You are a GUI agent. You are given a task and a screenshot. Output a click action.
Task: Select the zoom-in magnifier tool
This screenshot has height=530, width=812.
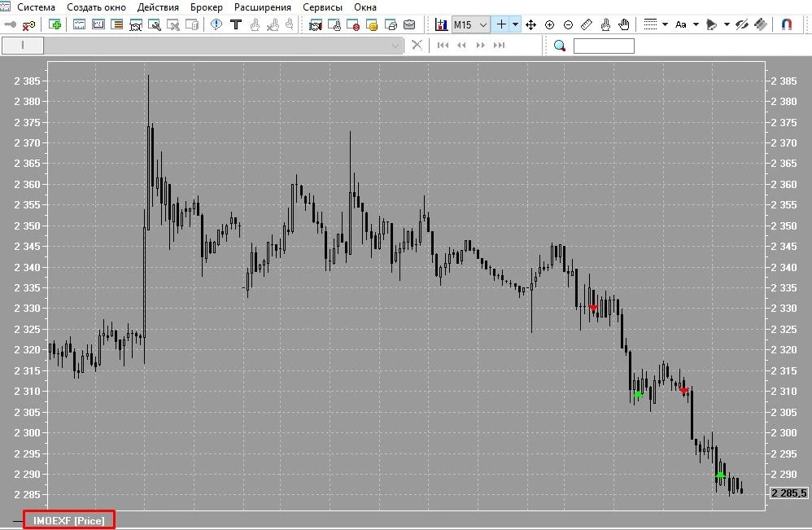point(549,25)
